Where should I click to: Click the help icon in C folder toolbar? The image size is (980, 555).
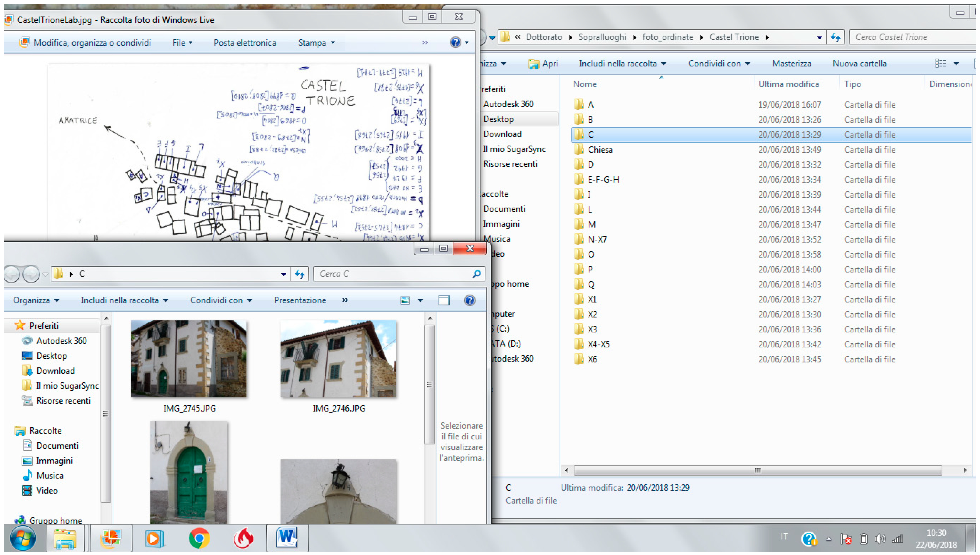pyautogui.click(x=470, y=300)
